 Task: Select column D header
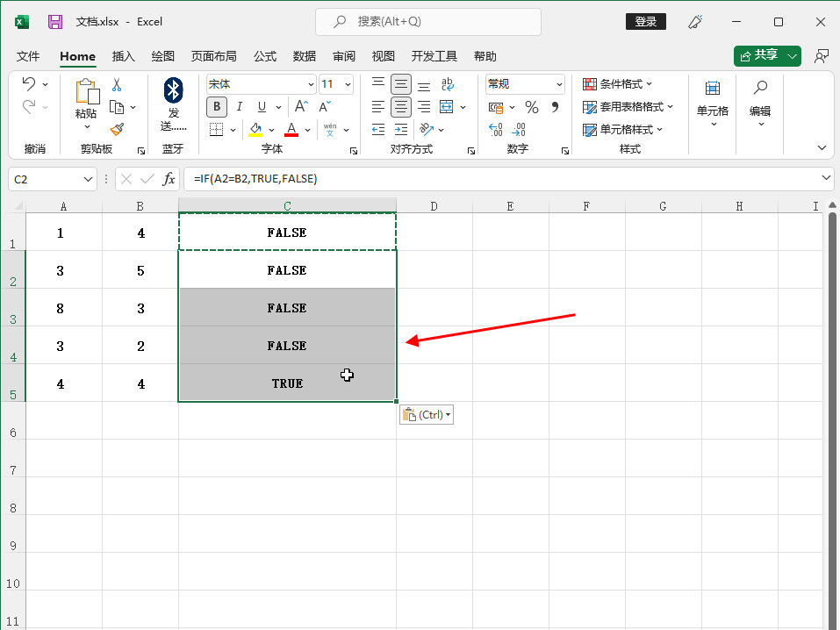tap(434, 206)
